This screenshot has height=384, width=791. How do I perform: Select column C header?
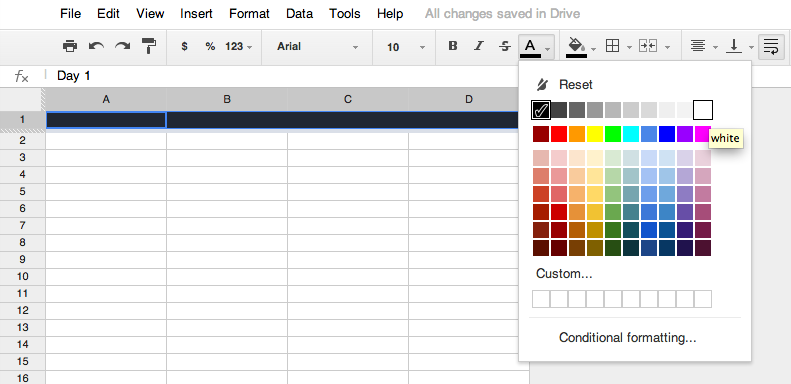(348, 99)
